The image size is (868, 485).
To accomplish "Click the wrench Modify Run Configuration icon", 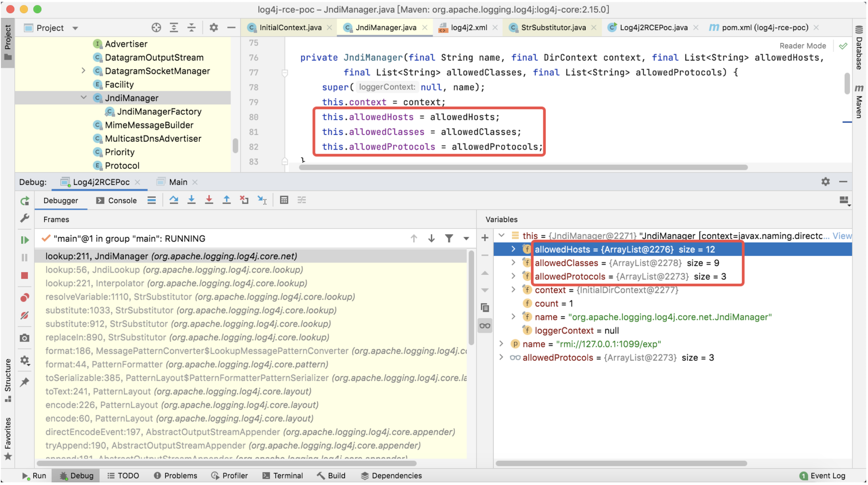I will pyautogui.click(x=25, y=218).
